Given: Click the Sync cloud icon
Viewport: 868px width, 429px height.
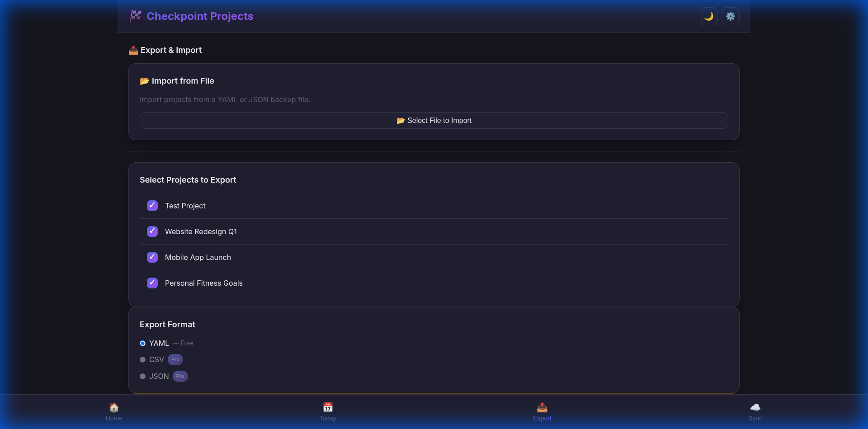Looking at the screenshot, I should click(x=755, y=407).
